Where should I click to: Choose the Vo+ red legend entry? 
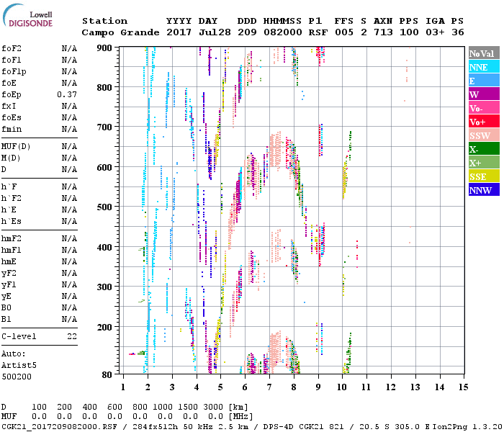tap(482, 122)
